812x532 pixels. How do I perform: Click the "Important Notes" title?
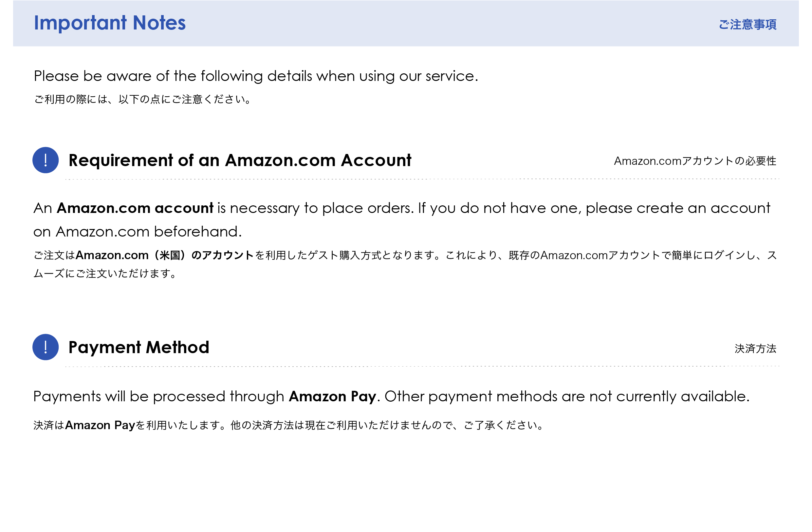pyautogui.click(x=109, y=23)
